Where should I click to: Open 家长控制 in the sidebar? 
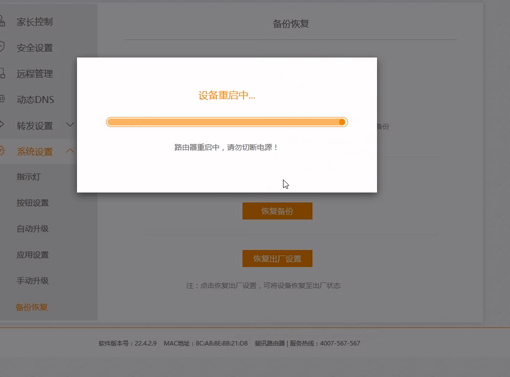35,22
